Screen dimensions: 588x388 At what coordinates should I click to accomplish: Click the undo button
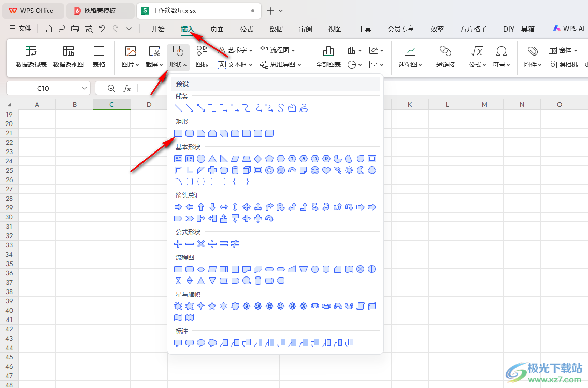click(102, 29)
